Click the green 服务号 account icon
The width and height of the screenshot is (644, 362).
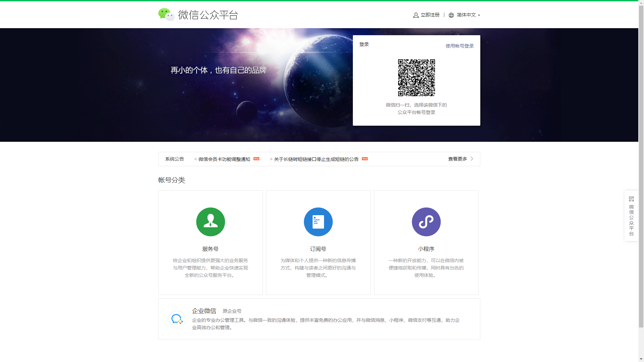pos(211,222)
